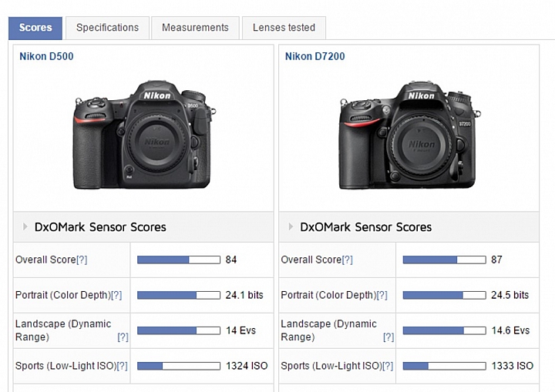This screenshot has width=555, height=392.
Task: Select the value 24.5 bits
Action: pyautogui.click(x=510, y=295)
